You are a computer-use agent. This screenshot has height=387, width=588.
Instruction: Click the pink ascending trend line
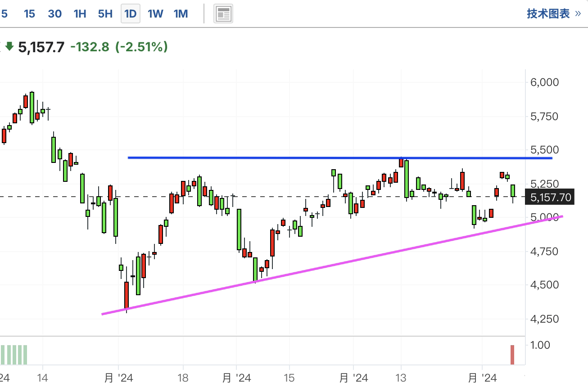click(x=332, y=265)
